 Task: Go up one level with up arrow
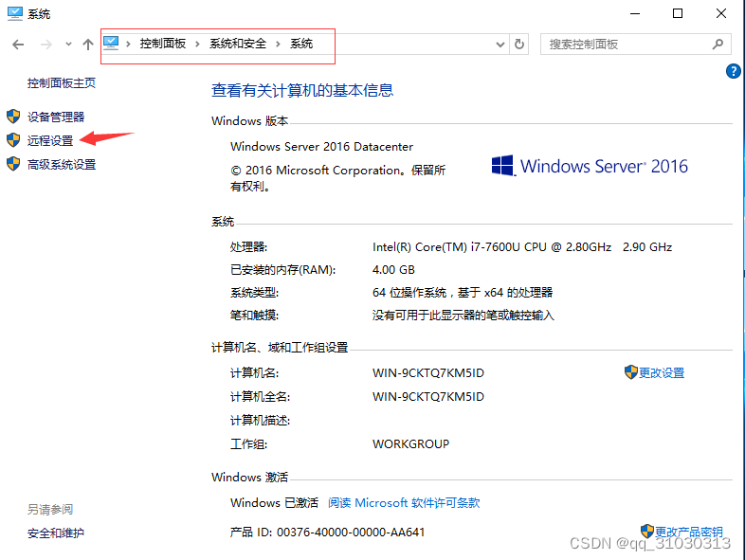click(88, 45)
